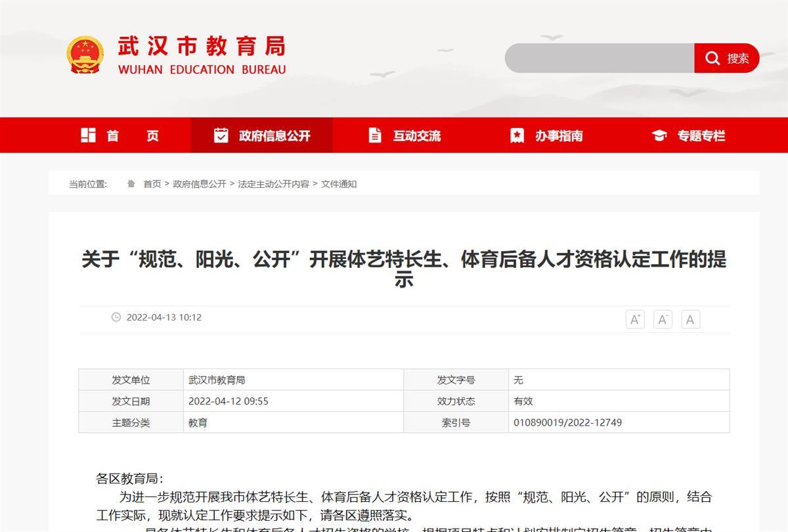Open 政府信息公开 breadcrumb link
This screenshot has width=788, height=532.
click(x=200, y=184)
